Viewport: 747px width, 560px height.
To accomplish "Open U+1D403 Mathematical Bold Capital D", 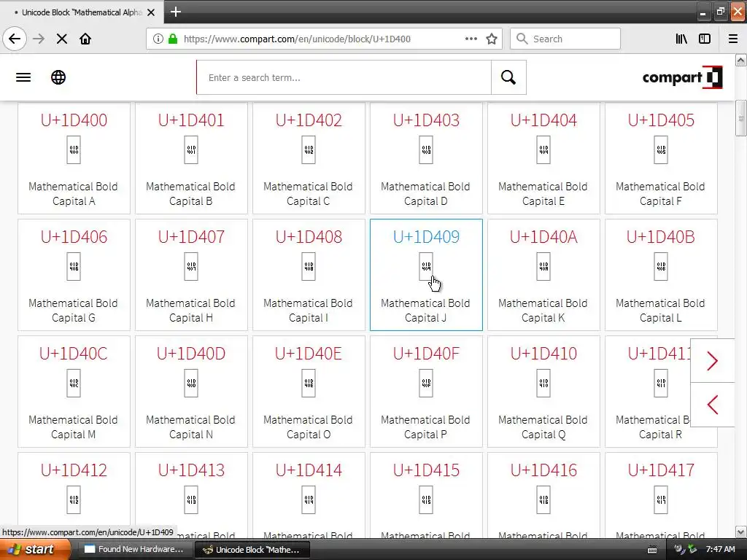I will (426, 158).
